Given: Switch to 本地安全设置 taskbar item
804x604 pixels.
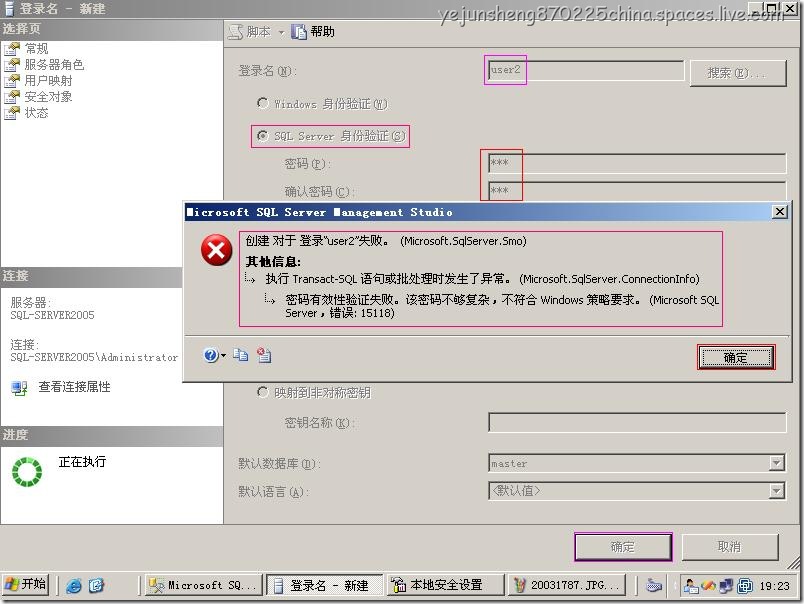Looking at the screenshot, I should coord(445,585).
